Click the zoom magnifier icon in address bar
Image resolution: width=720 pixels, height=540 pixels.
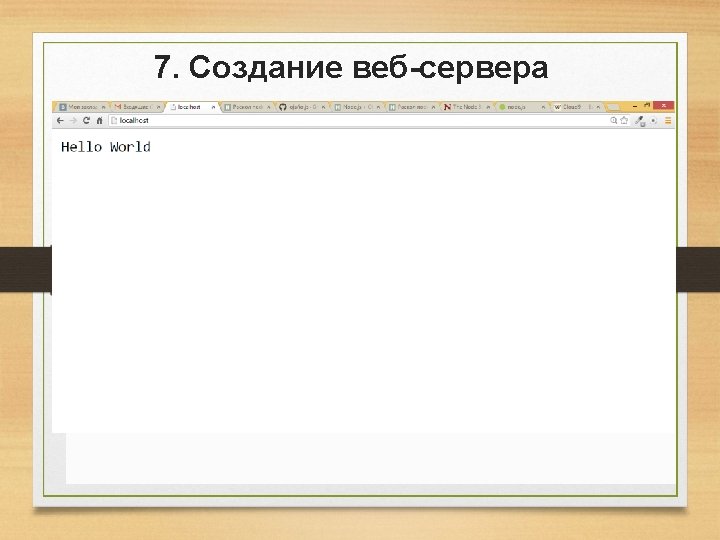click(x=613, y=120)
